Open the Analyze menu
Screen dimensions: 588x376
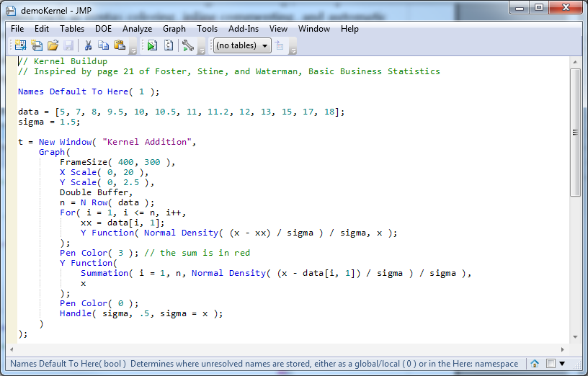(137, 29)
